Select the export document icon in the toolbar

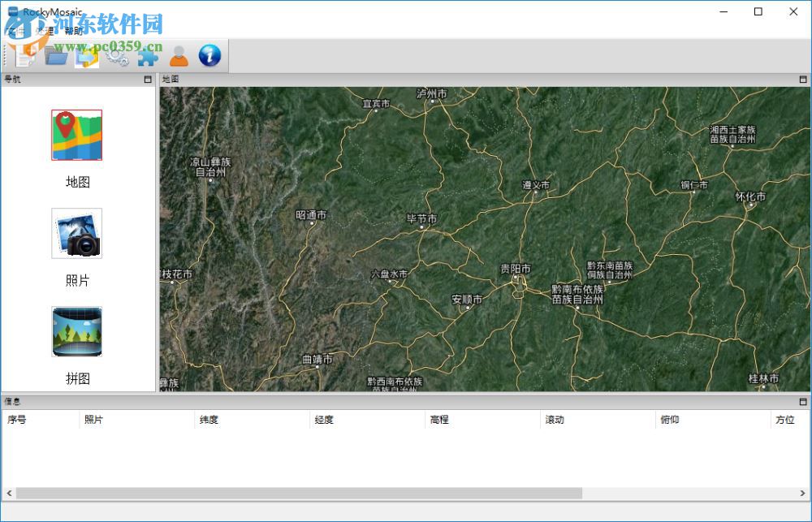coord(86,54)
